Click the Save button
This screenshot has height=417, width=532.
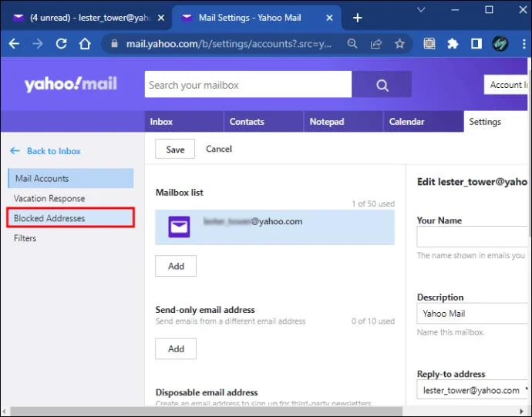(x=175, y=149)
